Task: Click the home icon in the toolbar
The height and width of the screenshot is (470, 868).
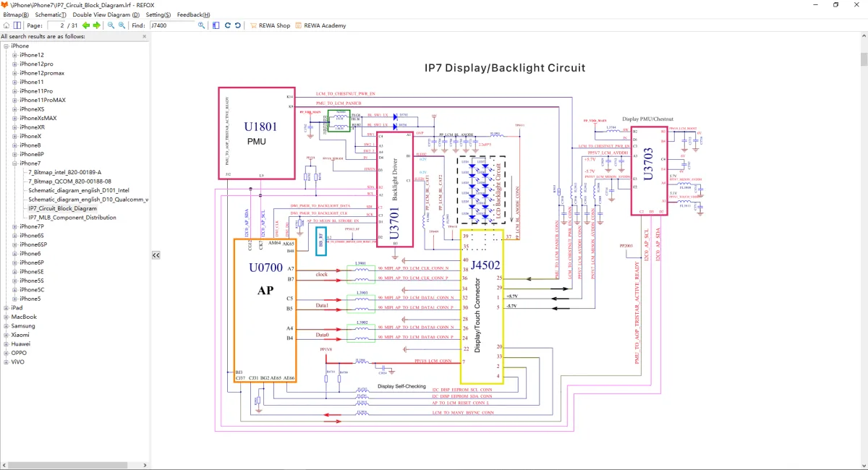Action: (7, 25)
